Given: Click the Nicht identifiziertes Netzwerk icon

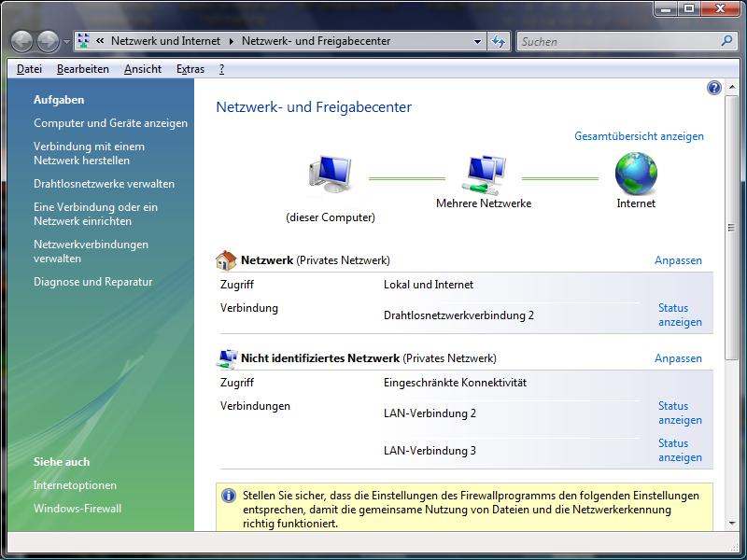Looking at the screenshot, I should point(227,358).
